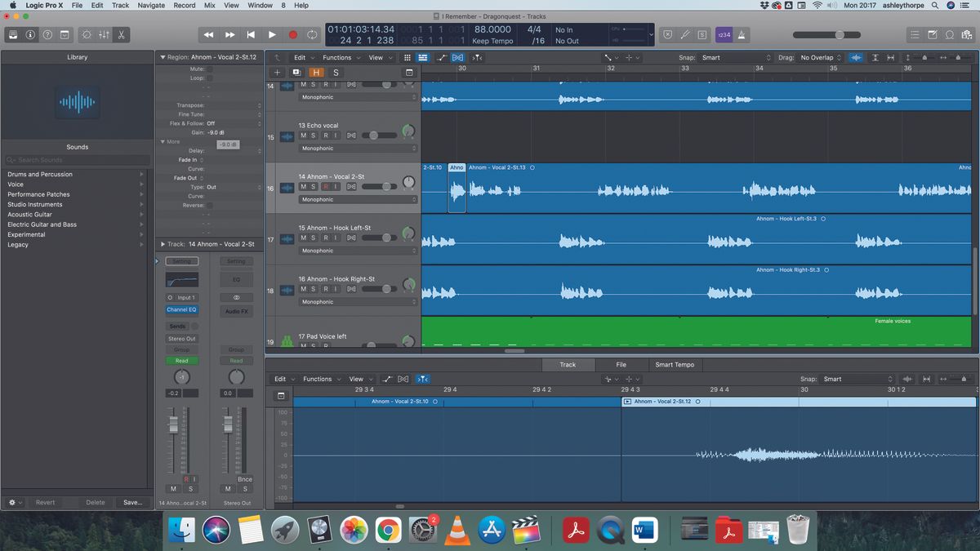The height and width of the screenshot is (551, 980).
Task: Open the List Editors icon at top right
Action: [915, 34]
